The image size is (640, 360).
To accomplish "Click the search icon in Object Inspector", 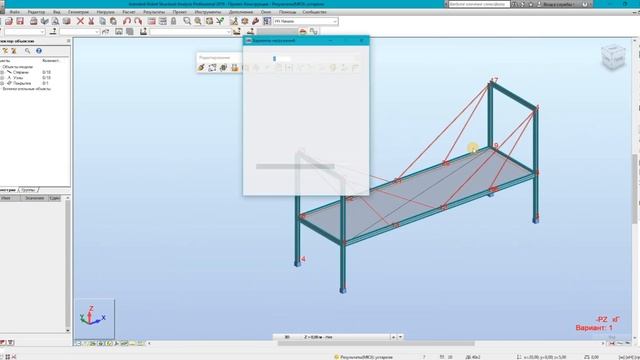I will pyautogui.click(x=27, y=51).
